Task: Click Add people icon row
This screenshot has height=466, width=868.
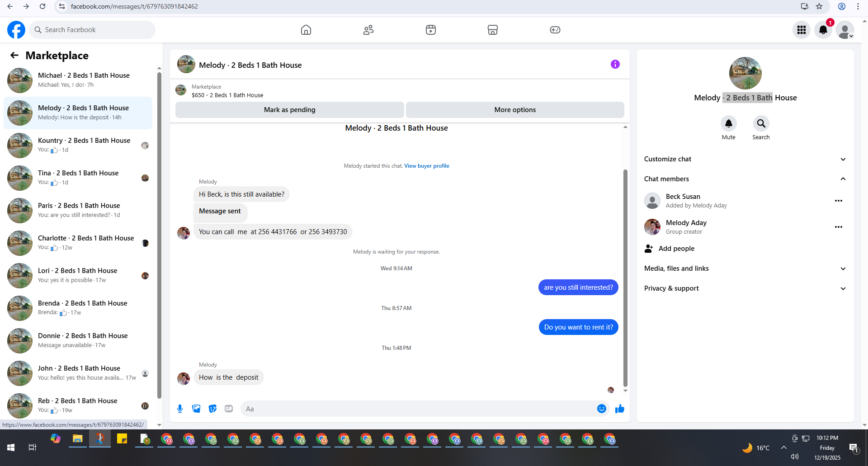Action: coord(745,249)
